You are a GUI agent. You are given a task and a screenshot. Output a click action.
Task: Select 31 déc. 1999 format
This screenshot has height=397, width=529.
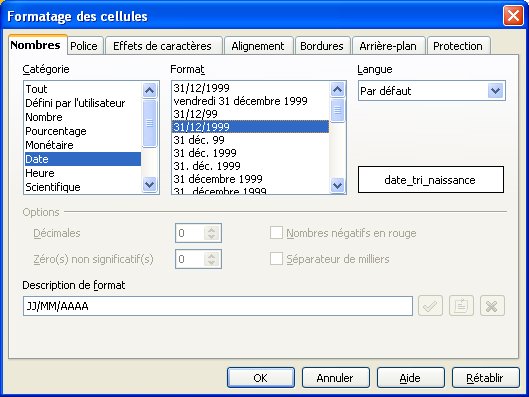(x=250, y=153)
